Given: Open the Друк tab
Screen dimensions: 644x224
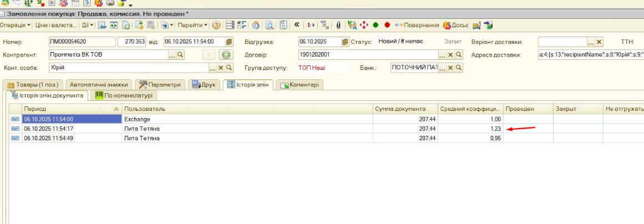Looking at the screenshot, I should [204, 85].
